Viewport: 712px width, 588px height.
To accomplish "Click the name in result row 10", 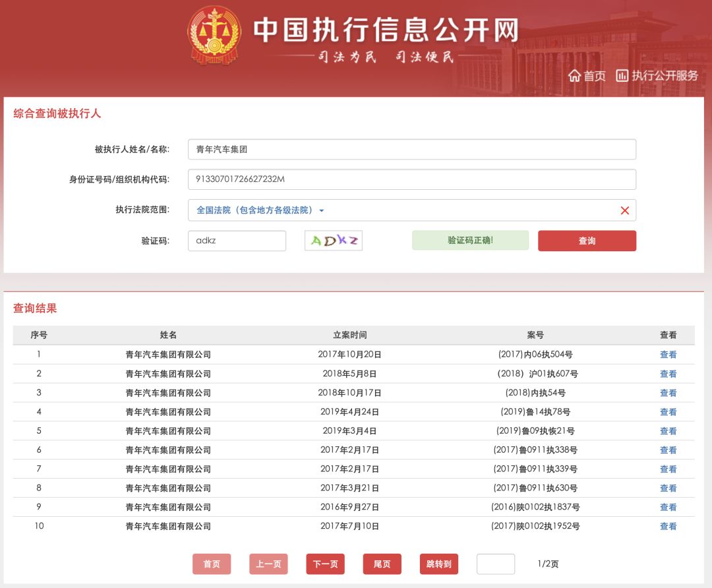I will (x=168, y=526).
